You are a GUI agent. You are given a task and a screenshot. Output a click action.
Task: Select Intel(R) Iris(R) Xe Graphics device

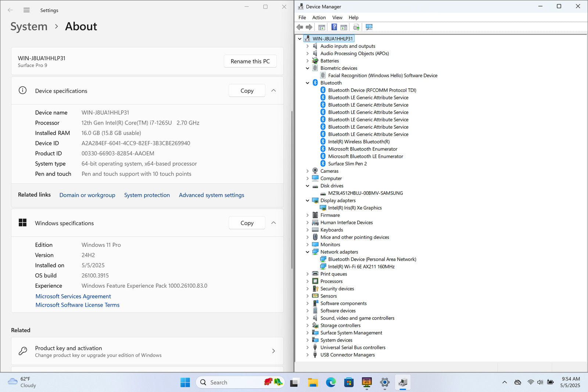tap(355, 208)
